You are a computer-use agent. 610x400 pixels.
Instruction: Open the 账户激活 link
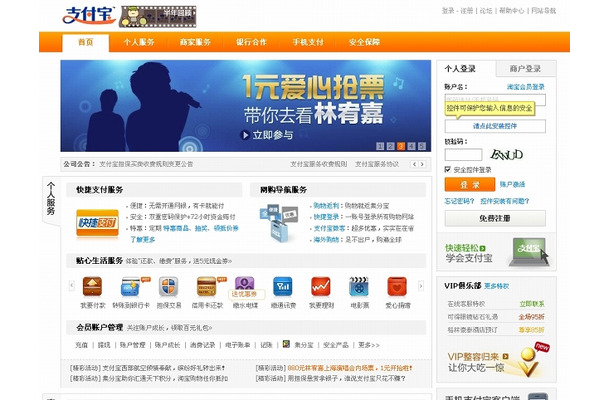point(512,184)
